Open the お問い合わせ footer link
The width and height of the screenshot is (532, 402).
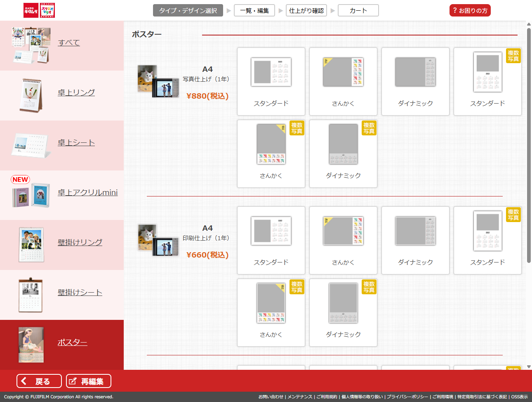tap(271, 397)
